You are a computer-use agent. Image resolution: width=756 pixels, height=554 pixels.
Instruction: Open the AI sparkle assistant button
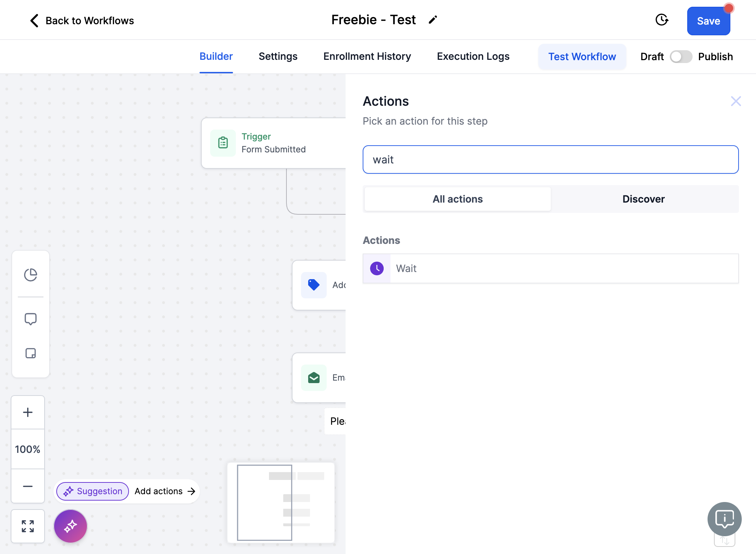coord(71,526)
